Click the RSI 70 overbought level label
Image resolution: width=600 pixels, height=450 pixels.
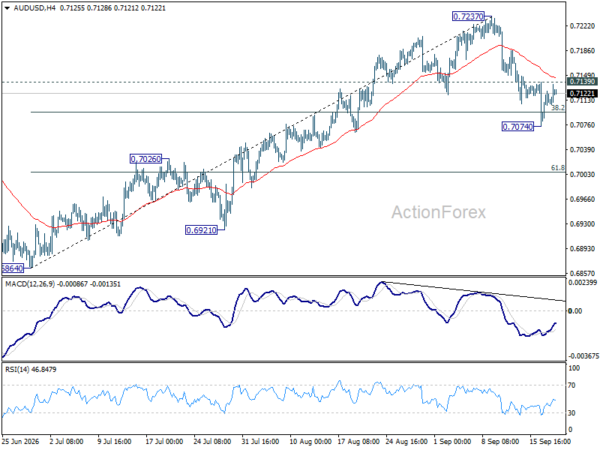[x=572, y=385]
